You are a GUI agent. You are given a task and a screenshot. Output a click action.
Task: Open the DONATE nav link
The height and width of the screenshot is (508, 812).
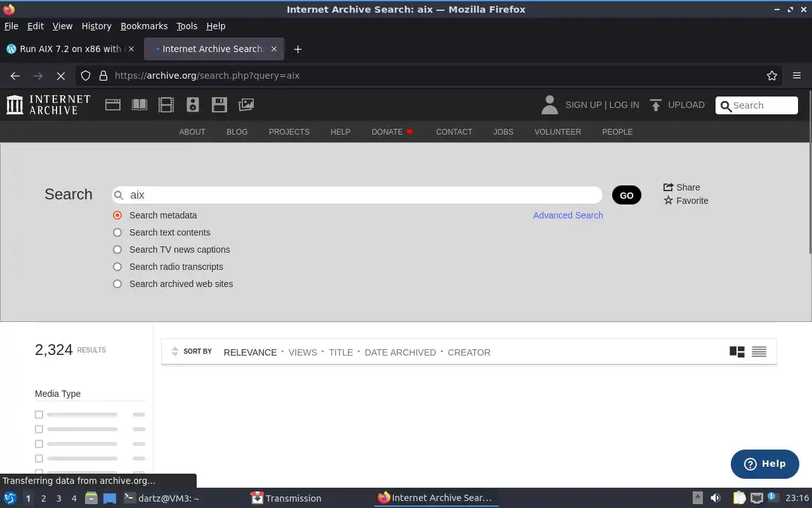(x=392, y=132)
